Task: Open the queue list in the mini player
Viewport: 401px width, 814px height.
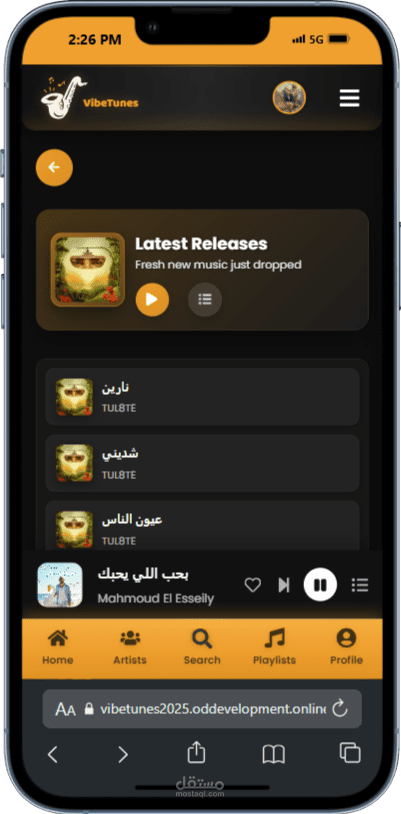Action: [360, 585]
